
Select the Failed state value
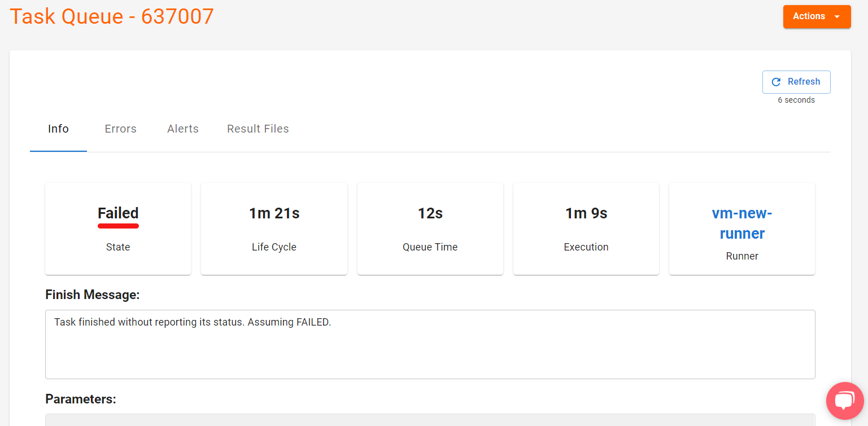pyautogui.click(x=118, y=213)
